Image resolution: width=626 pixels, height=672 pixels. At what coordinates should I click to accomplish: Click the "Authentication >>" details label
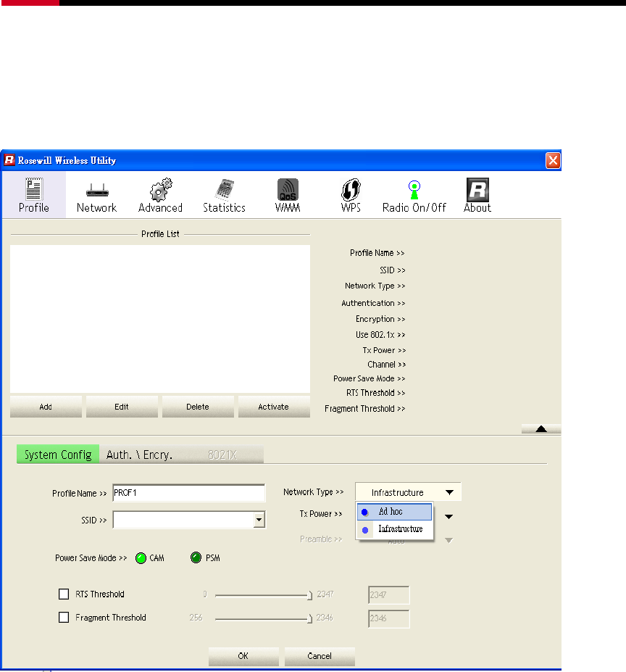pyautogui.click(x=373, y=303)
